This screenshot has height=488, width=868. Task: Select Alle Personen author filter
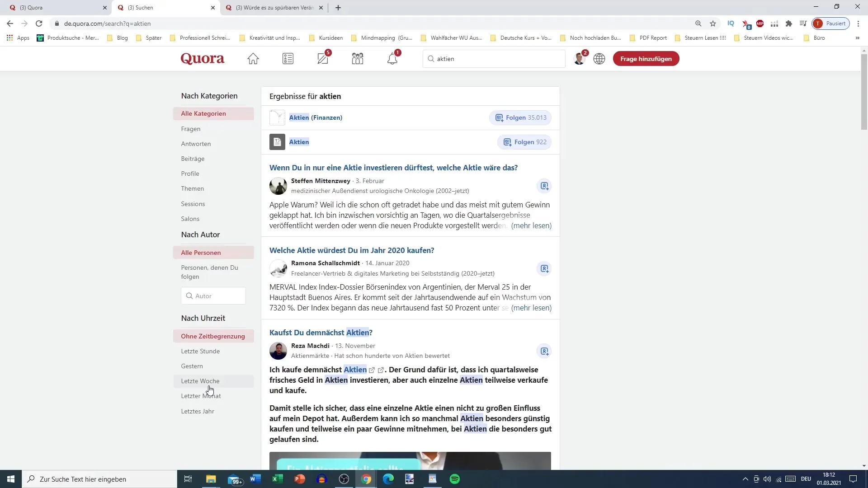point(201,252)
